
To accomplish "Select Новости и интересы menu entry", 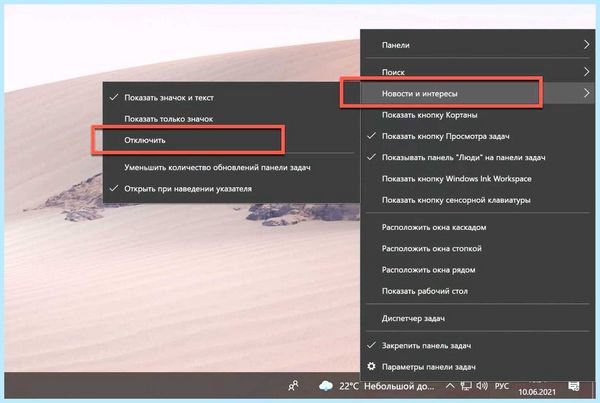I will click(478, 93).
